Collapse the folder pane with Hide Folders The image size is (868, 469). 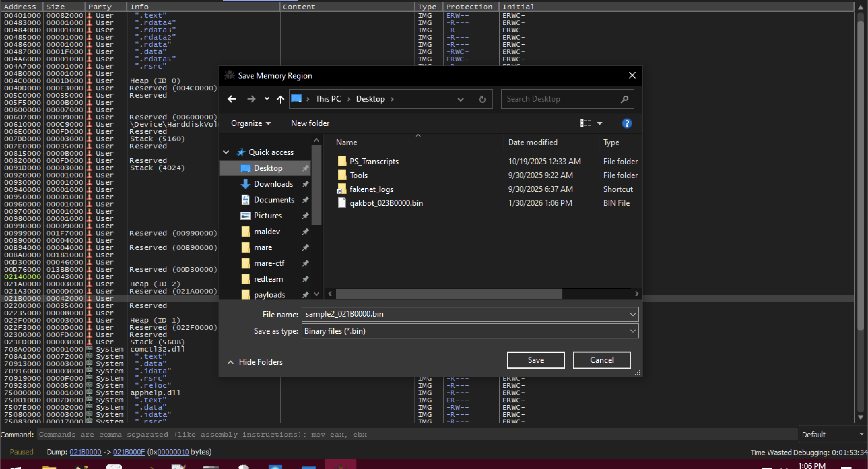(255, 362)
